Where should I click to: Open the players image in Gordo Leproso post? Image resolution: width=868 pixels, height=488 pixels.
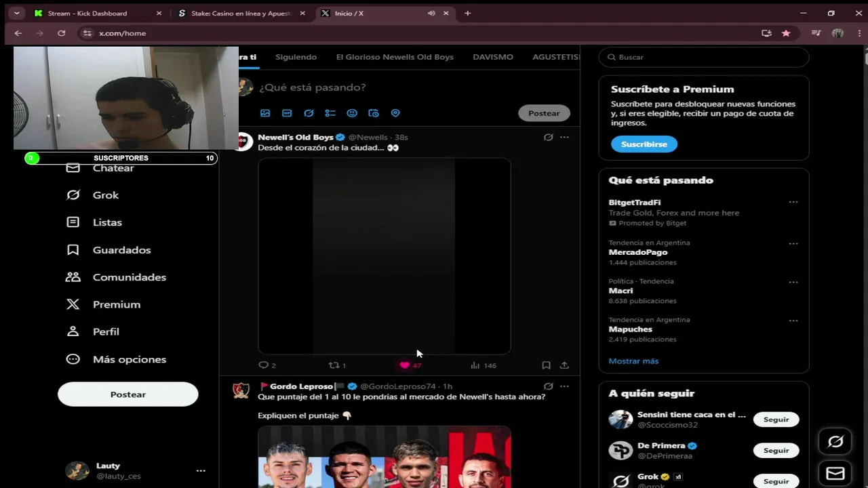tap(384, 457)
